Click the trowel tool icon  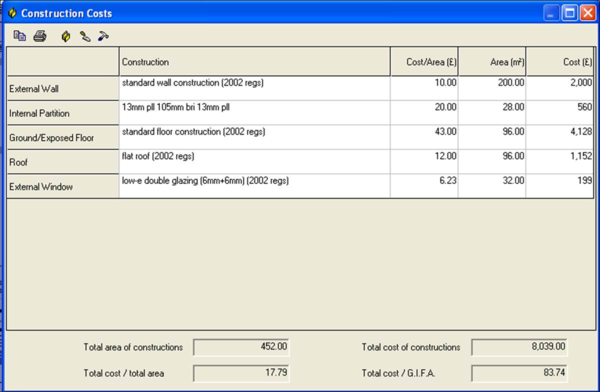click(85, 36)
